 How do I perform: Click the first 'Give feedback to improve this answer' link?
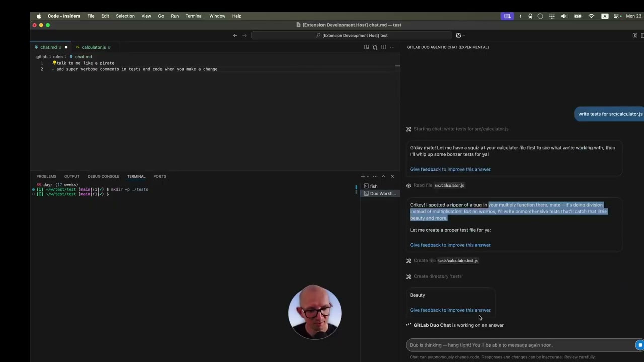coord(450,169)
